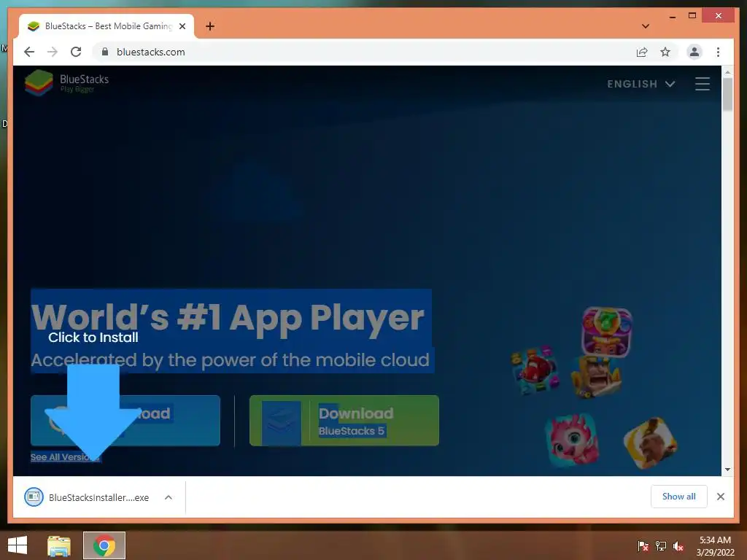747x560 pixels.
Task: Open the share page icon in the address bar
Action: coord(642,52)
